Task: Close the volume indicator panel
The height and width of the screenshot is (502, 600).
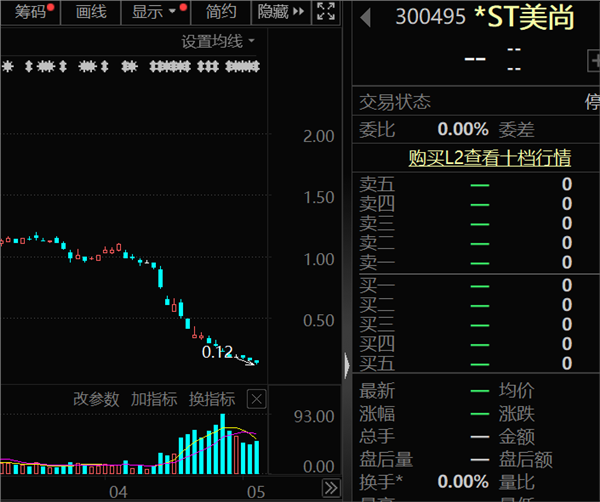Action: 257,399
